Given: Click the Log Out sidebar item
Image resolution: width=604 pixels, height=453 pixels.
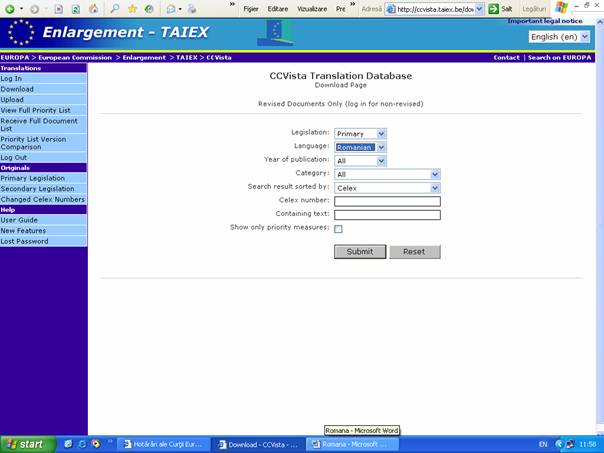Looking at the screenshot, I should (43, 158).
